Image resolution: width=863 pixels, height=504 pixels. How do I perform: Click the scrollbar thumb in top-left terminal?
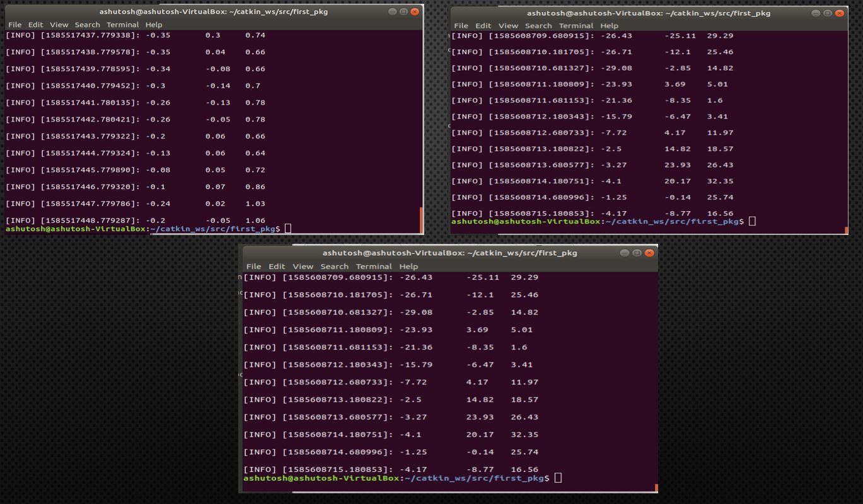[420, 219]
